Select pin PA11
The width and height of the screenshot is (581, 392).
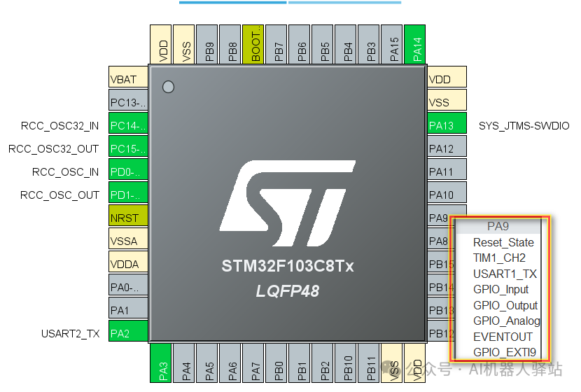pyautogui.click(x=447, y=169)
